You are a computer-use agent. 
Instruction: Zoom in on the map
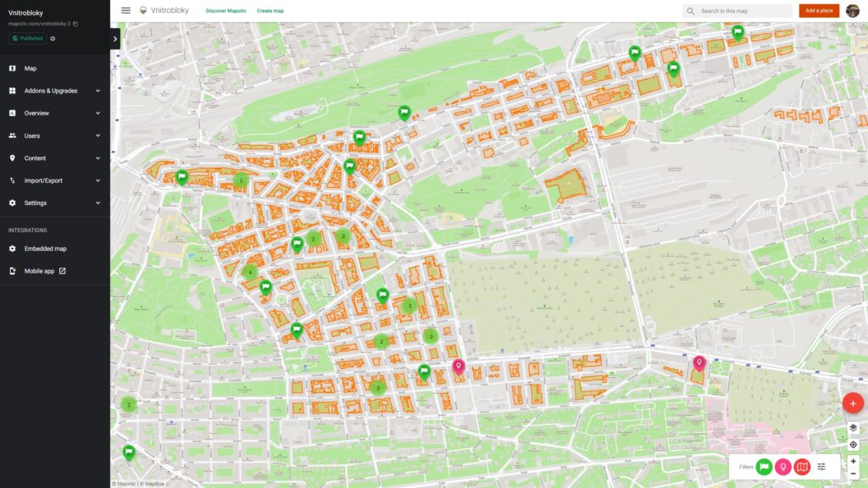click(853, 461)
